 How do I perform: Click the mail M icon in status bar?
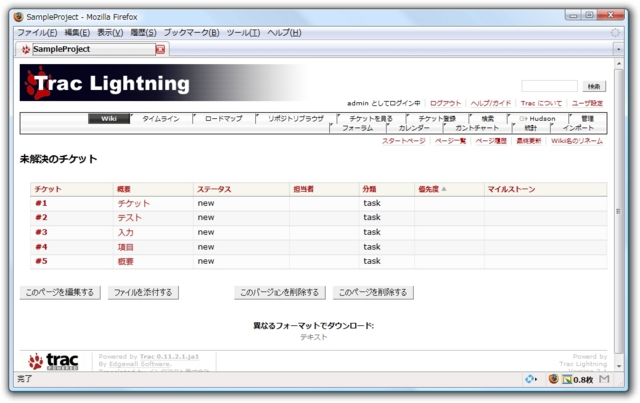click(604, 379)
